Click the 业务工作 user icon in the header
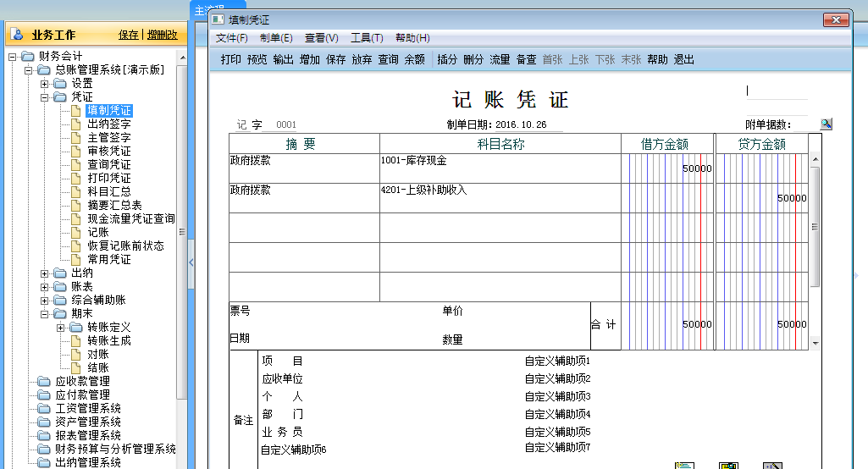 [18, 35]
